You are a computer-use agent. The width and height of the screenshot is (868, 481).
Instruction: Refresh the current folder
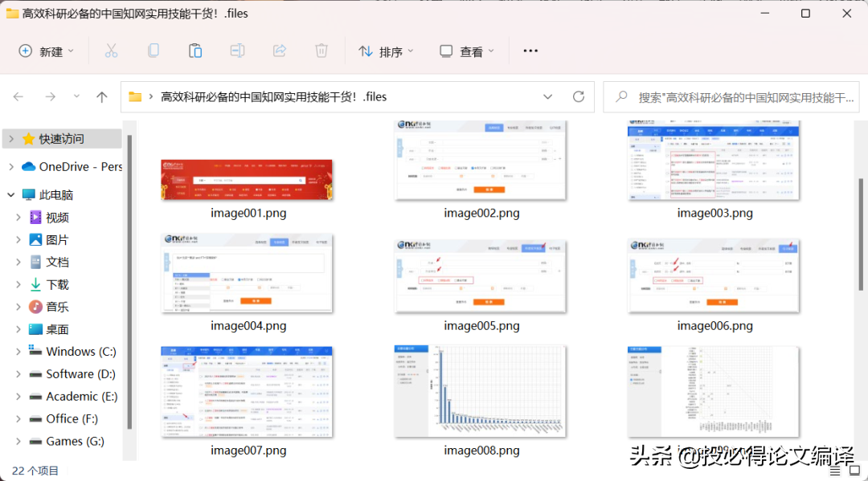(579, 96)
